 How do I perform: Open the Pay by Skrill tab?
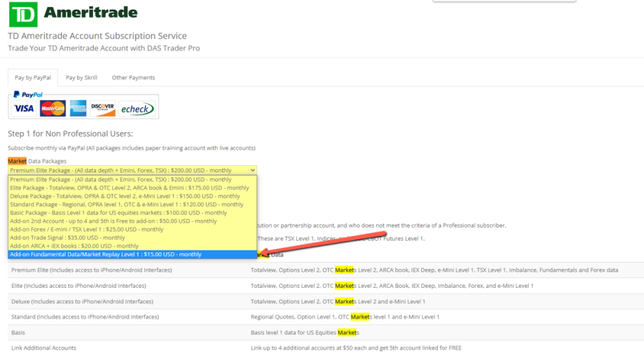[x=81, y=78]
